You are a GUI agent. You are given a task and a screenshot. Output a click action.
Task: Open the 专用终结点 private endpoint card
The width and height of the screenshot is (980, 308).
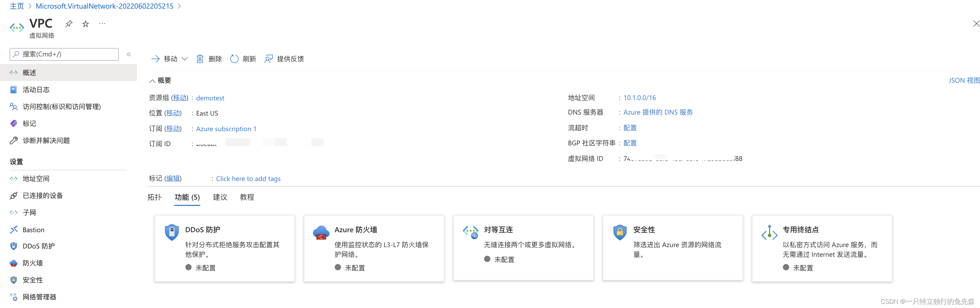click(x=822, y=248)
